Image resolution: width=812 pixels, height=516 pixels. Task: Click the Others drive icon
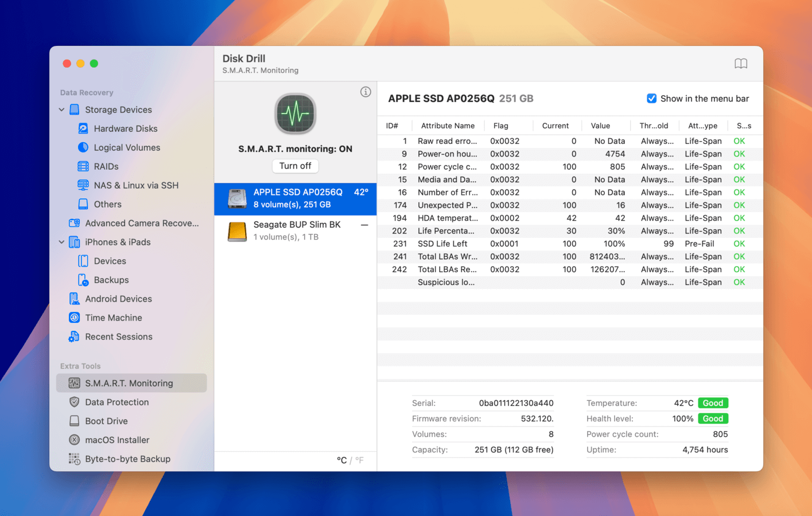point(83,204)
